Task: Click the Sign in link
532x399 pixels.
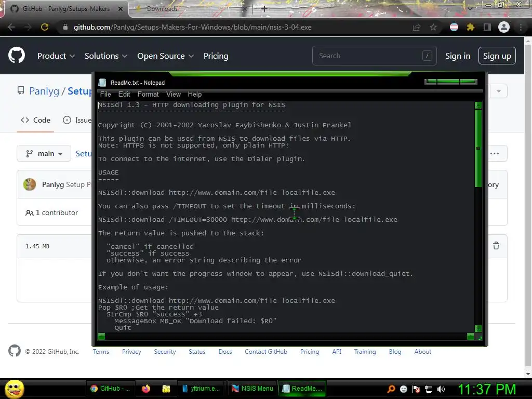Action: 457,56
